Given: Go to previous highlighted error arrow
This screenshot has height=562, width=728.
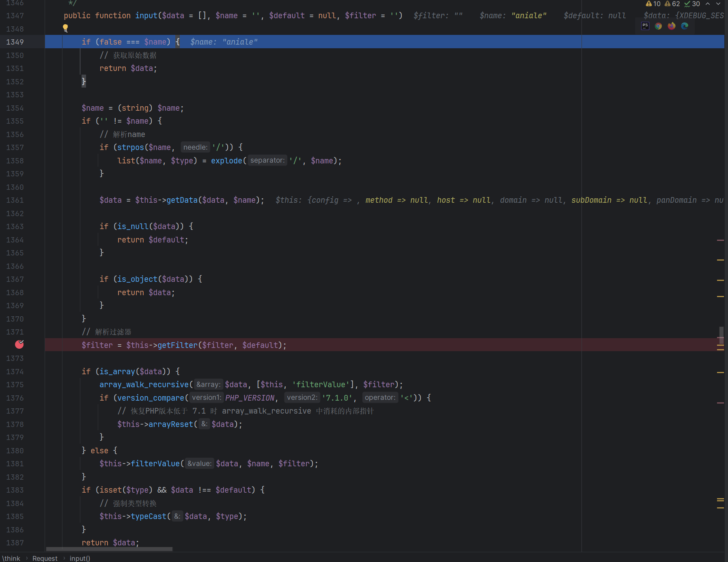Looking at the screenshot, I should click(708, 4).
